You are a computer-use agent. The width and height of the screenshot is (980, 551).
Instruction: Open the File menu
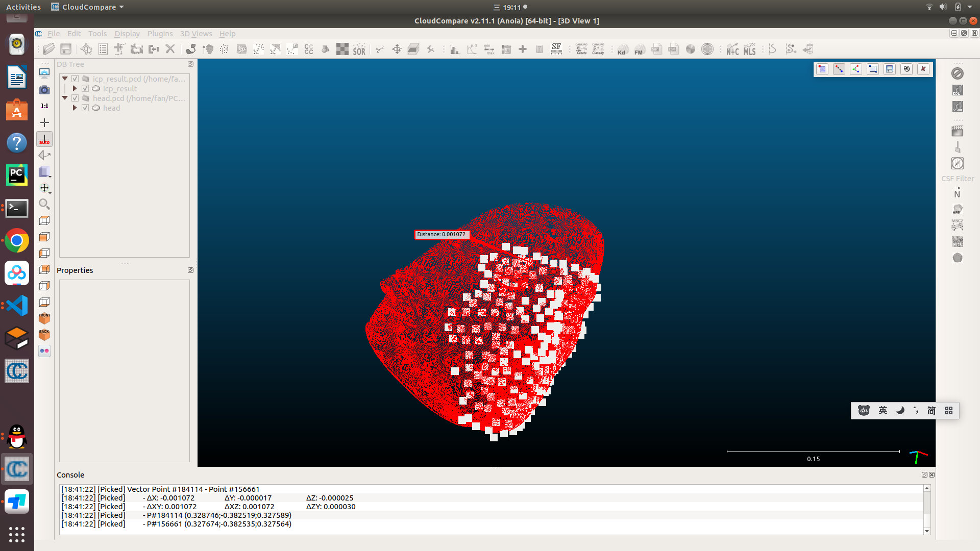pyautogui.click(x=54, y=34)
